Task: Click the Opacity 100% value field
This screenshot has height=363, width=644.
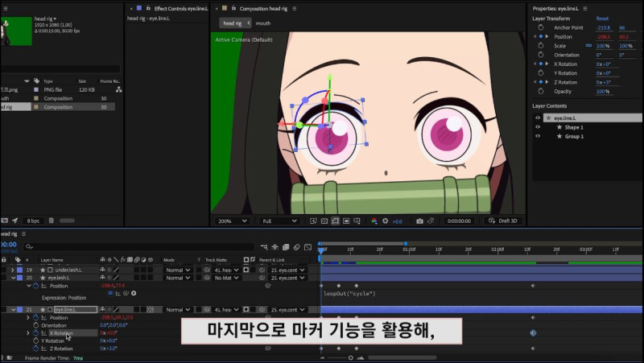Action: [x=602, y=92]
